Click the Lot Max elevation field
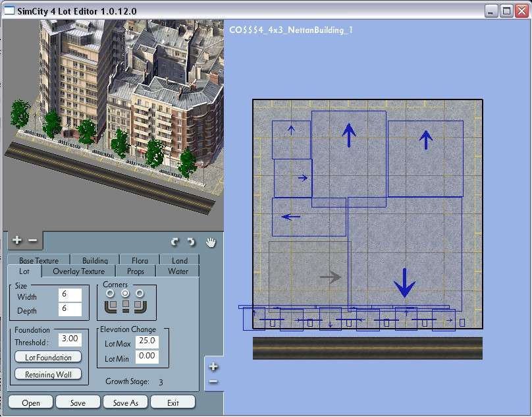 coord(147,342)
